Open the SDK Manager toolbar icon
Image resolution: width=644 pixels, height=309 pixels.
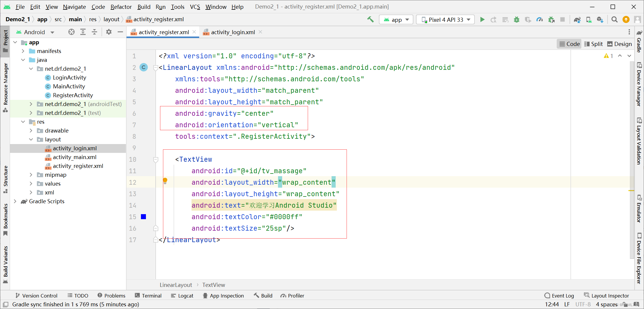[600, 19]
